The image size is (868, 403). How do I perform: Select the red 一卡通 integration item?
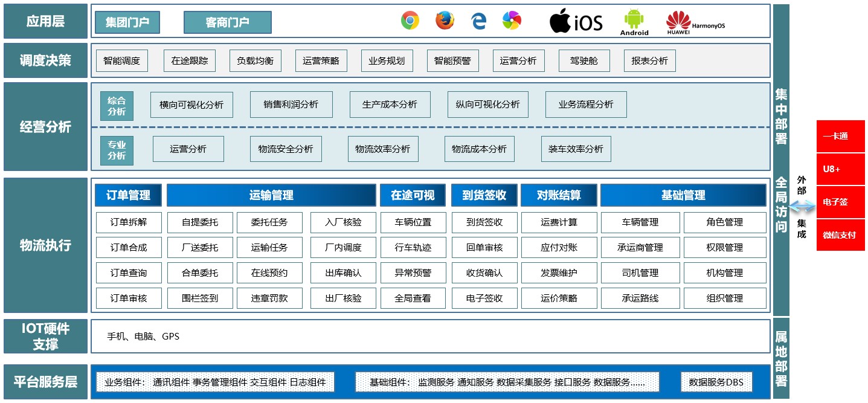[x=840, y=137]
